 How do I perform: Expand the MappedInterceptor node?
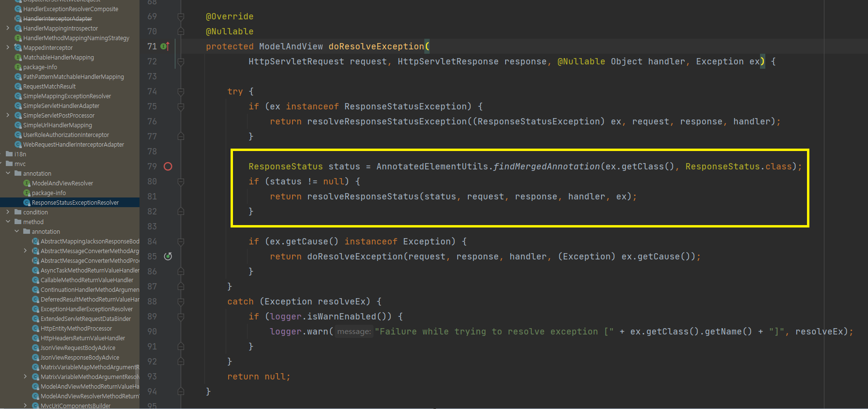(8, 47)
